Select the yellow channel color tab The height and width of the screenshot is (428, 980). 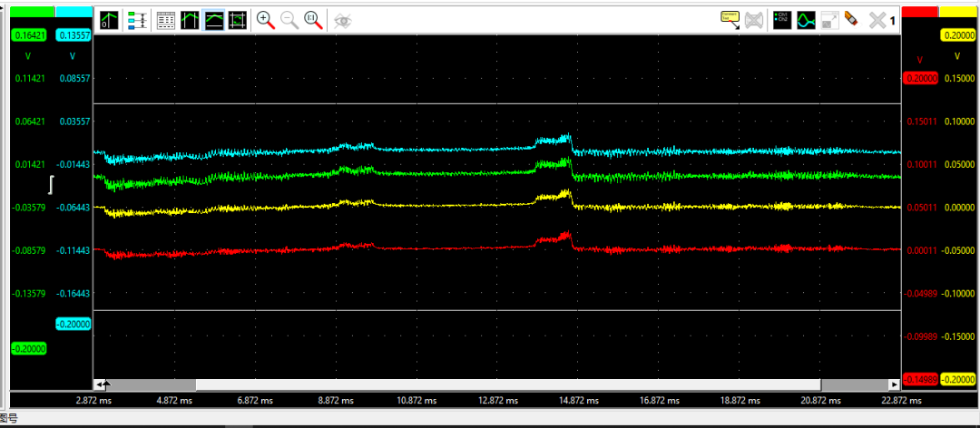[958, 12]
